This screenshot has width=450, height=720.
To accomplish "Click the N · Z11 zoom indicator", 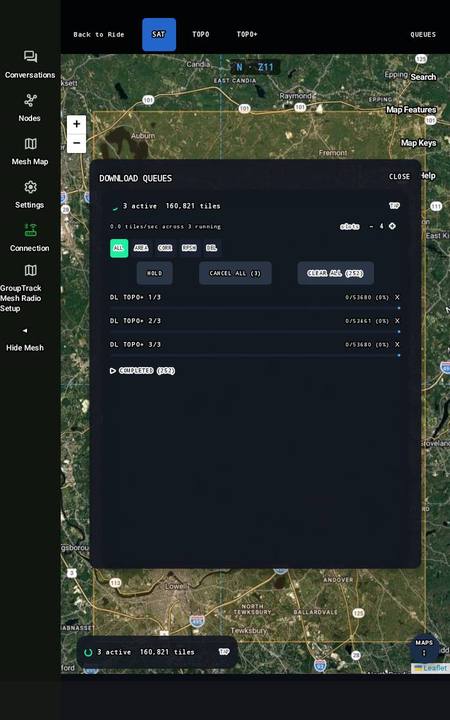I will pyautogui.click(x=255, y=68).
